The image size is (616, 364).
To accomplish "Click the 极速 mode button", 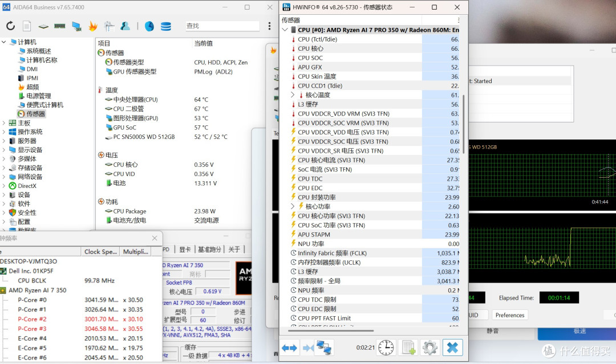I will (x=579, y=331).
